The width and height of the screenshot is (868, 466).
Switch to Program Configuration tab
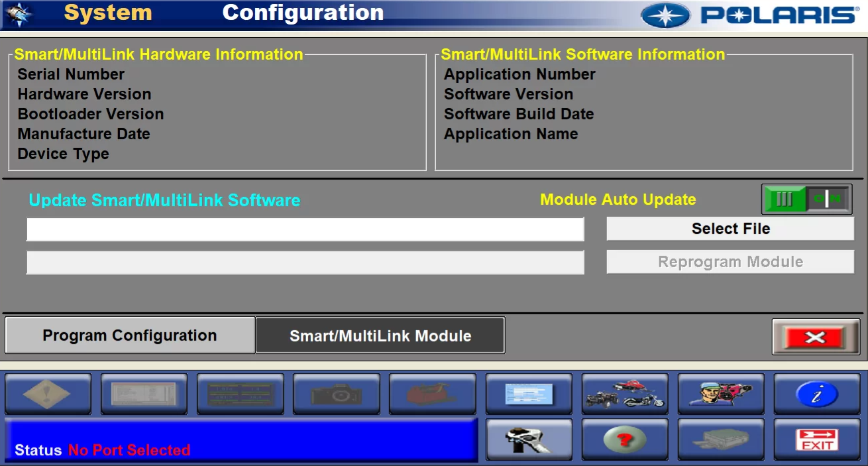coord(130,335)
